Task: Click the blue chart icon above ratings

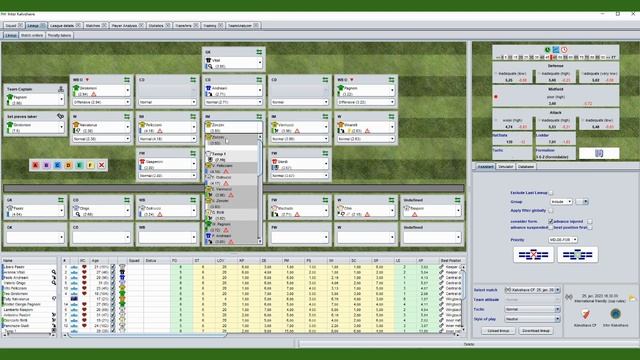Action: tap(556, 50)
